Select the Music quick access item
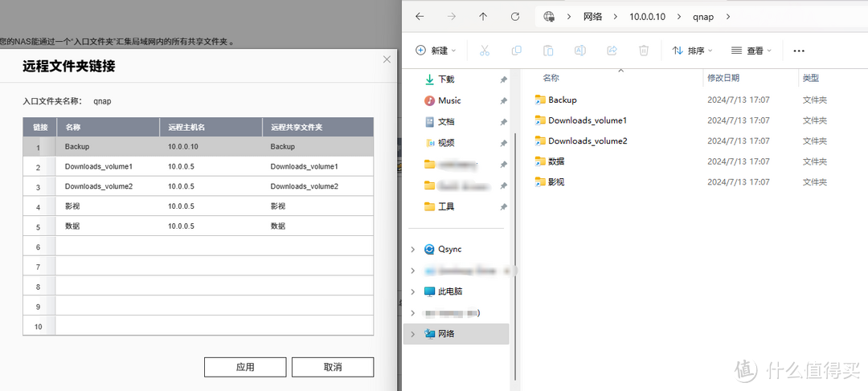 pos(449,100)
